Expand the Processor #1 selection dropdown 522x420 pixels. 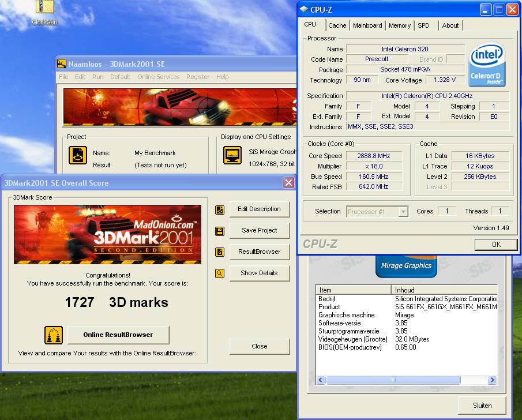pos(404,212)
